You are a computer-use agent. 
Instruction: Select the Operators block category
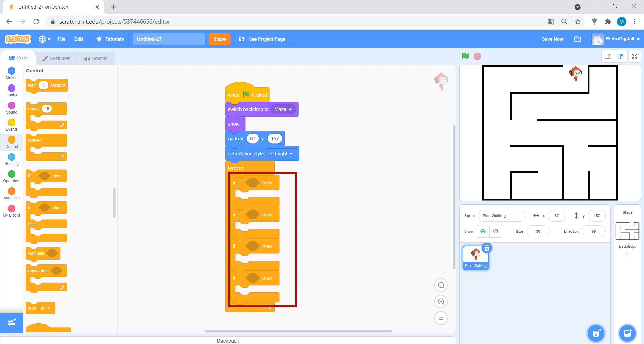pyautogui.click(x=12, y=177)
